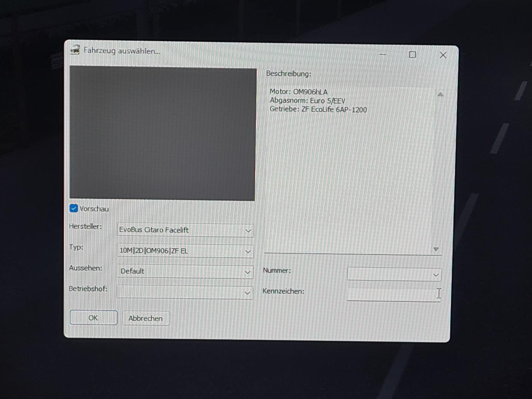Click the 'Getriebe: ZF EcoLife 6AP-1200' line
This screenshot has width=532, height=399.
click(318, 109)
